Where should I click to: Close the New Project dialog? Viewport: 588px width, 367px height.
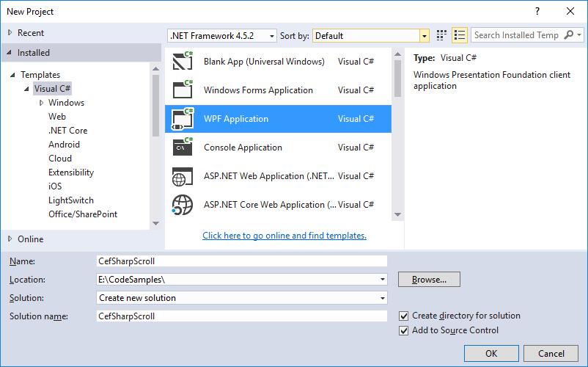(570, 11)
